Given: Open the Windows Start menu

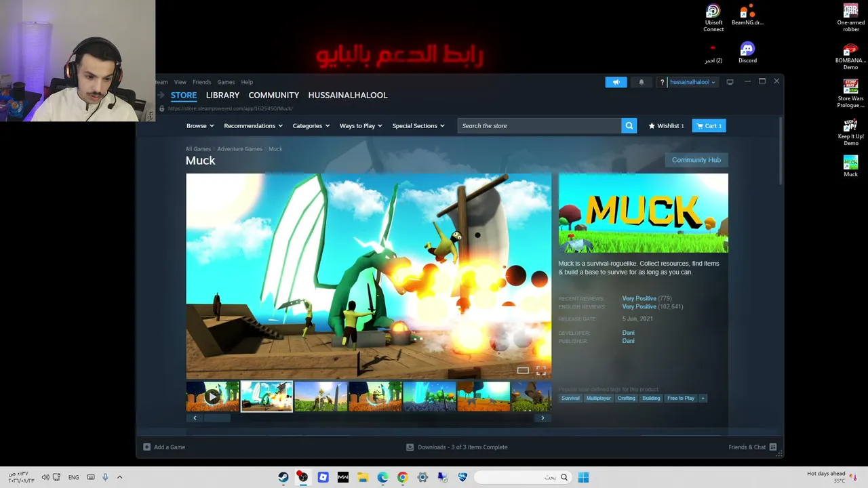Looking at the screenshot, I should (x=583, y=477).
